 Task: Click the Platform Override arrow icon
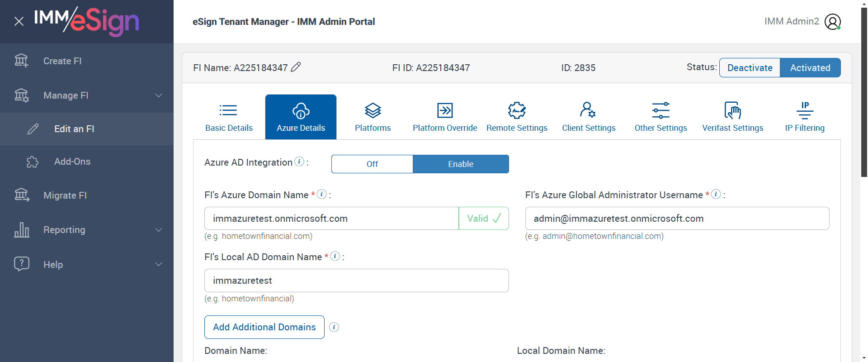click(445, 110)
